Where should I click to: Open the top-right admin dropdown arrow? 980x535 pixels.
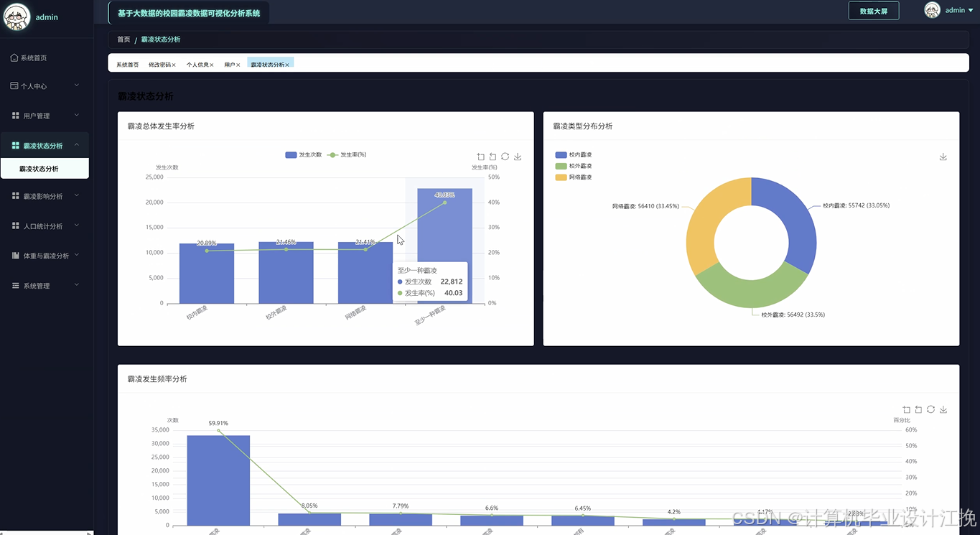point(971,10)
